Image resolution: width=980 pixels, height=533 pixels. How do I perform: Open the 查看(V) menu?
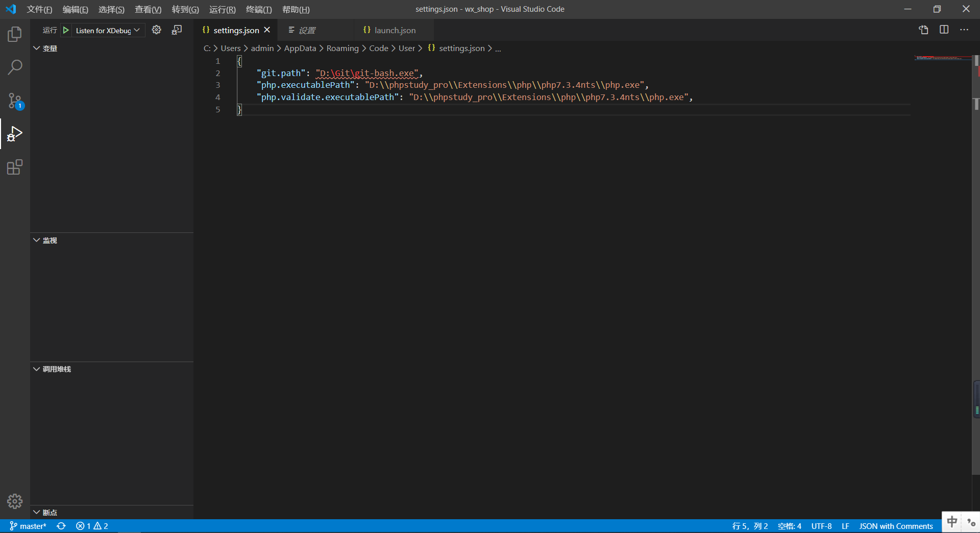[148, 9]
